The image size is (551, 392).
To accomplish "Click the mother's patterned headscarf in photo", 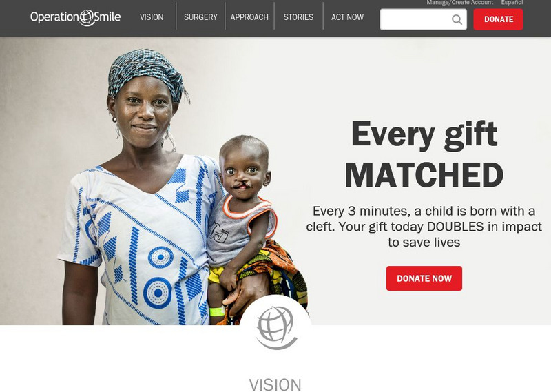I will [x=147, y=74].
